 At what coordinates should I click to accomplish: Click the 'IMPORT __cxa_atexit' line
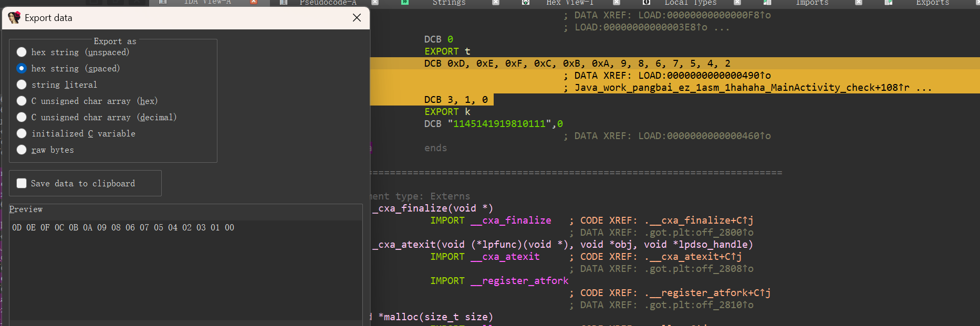(x=485, y=257)
